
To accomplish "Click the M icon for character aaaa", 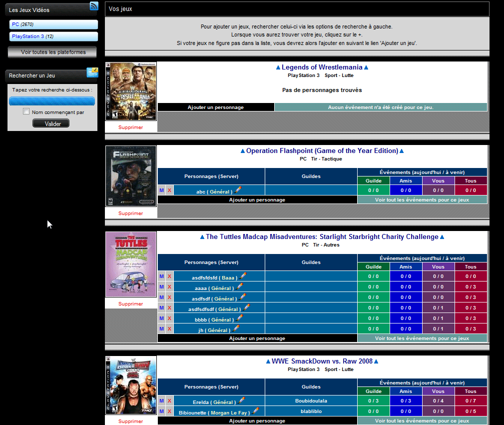I will (162, 286).
